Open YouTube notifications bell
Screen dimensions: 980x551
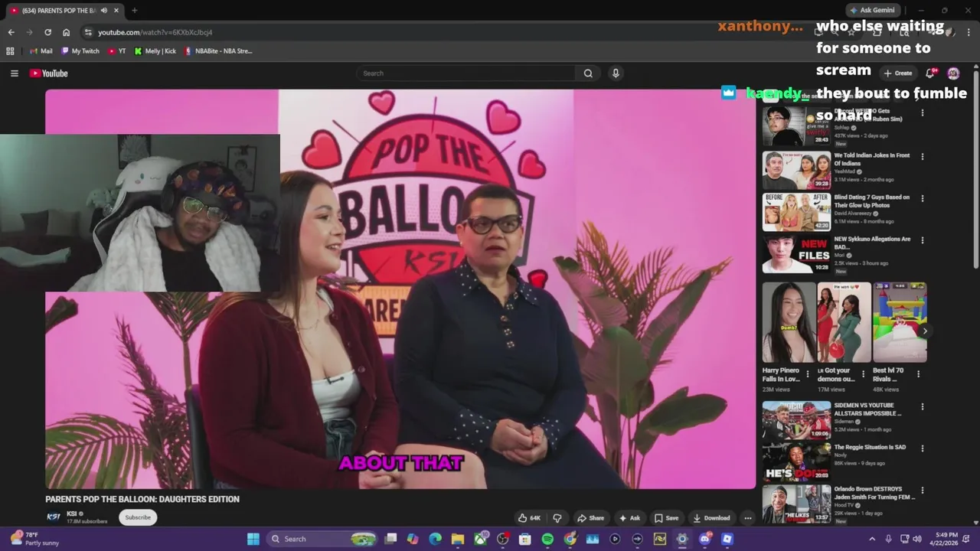[929, 73]
